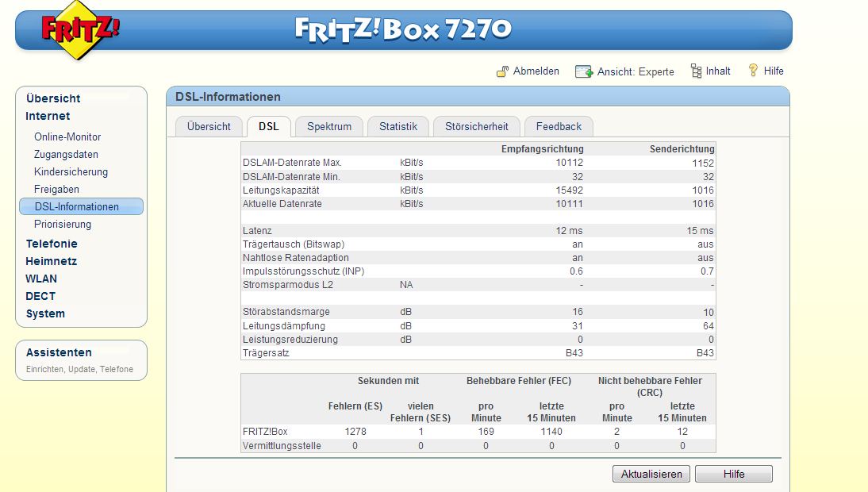This screenshot has height=492, width=868.
Task: Switch to the Übersicht tab
Action: click(x=209, y=126)
